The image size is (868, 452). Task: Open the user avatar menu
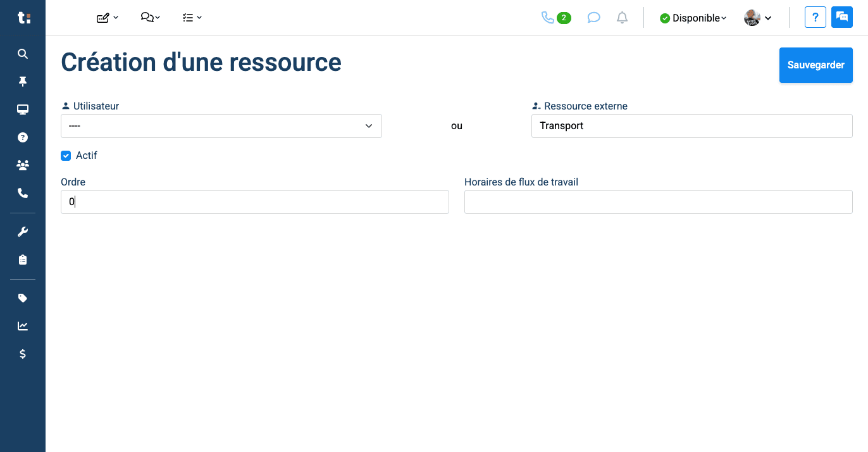coord(758,18)
